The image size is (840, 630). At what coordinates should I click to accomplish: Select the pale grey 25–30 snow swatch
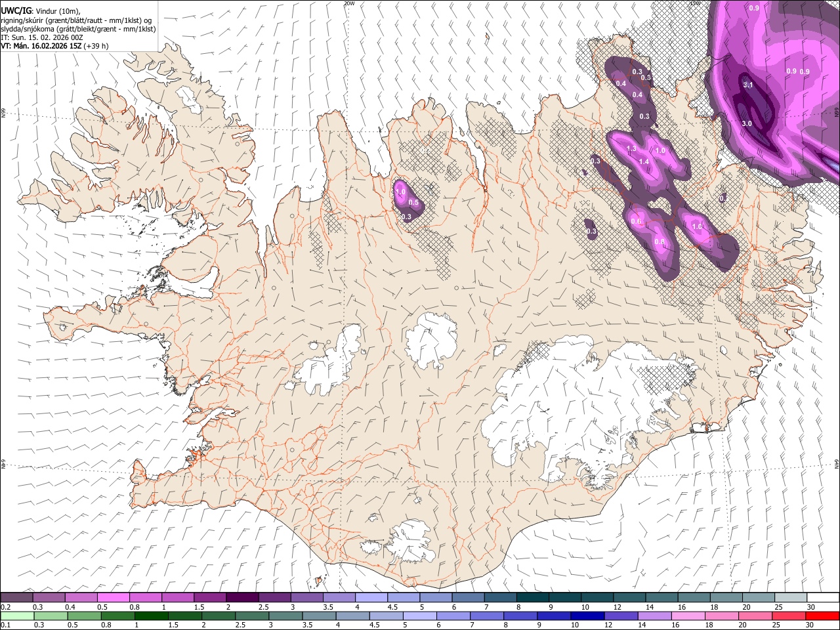pos(791,598)
